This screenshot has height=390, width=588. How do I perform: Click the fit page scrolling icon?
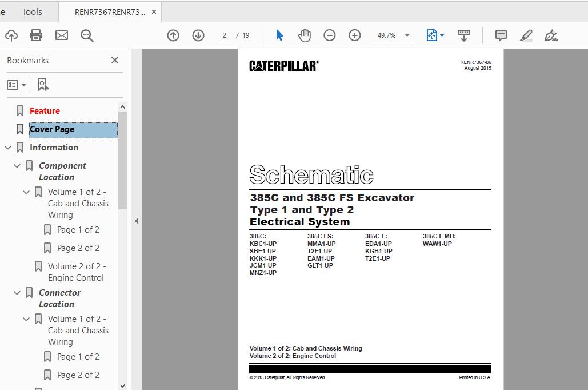coord(432,35)
